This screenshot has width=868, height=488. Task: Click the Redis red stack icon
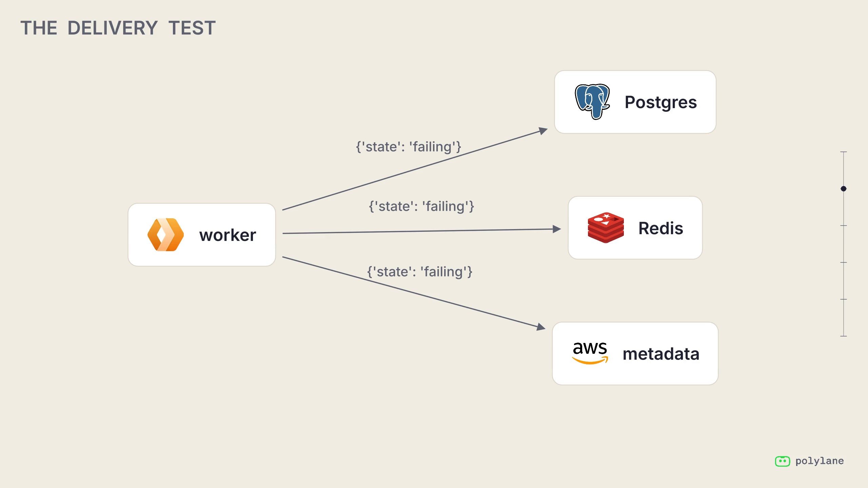(606, 228)
